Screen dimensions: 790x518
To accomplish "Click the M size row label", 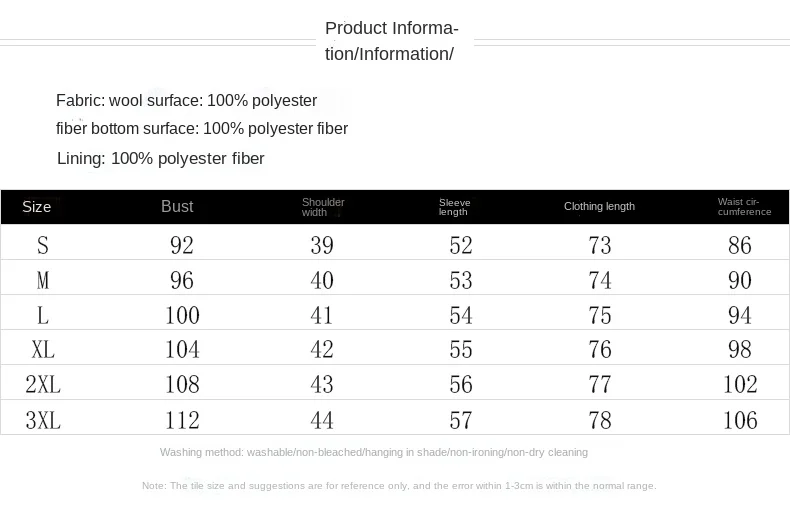I will [x=43, y=281].
